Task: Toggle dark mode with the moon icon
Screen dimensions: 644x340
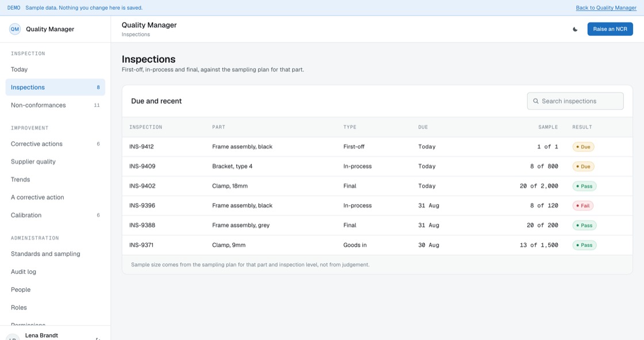Action: [575, 29]
